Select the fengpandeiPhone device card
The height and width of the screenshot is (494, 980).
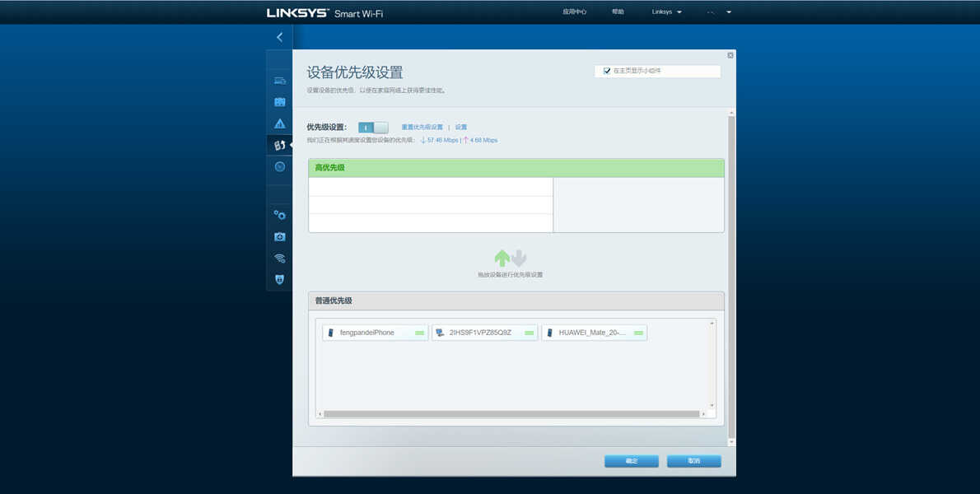(x=375, y=333)
